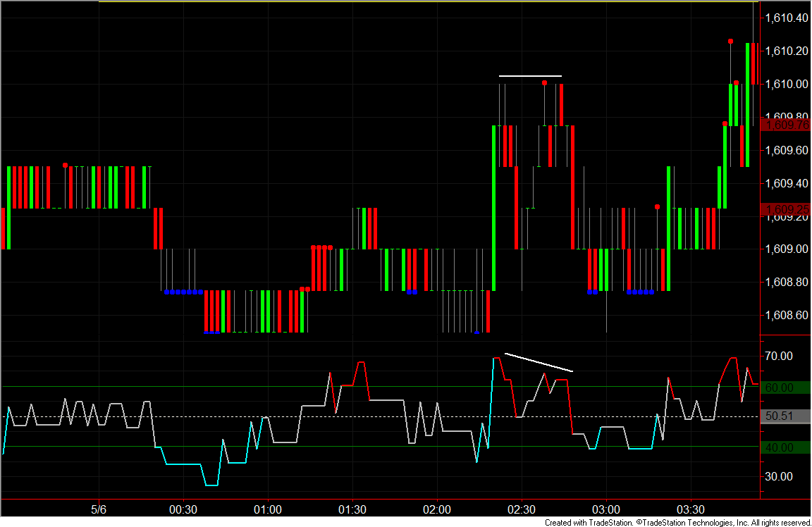812x527 pixels.
Task: Click the 40.00 oversold level label
Action: pyautogui.click(x=785, y=448)
